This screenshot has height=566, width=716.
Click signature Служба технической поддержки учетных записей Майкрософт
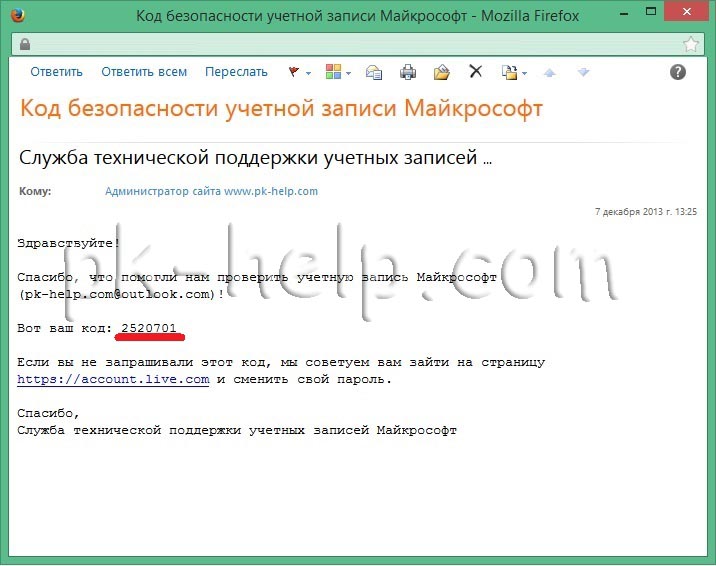pyautogui.click(x=237, y=430)
